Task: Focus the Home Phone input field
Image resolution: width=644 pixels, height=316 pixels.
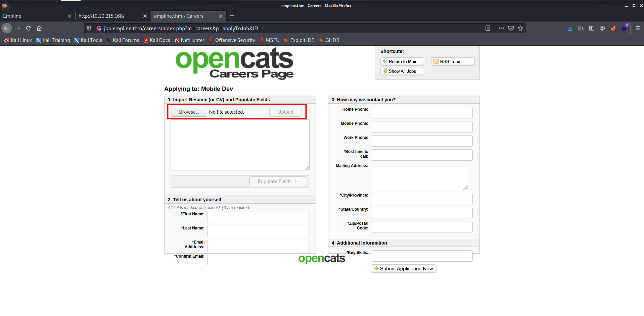Action: click(x=421, y=113)
